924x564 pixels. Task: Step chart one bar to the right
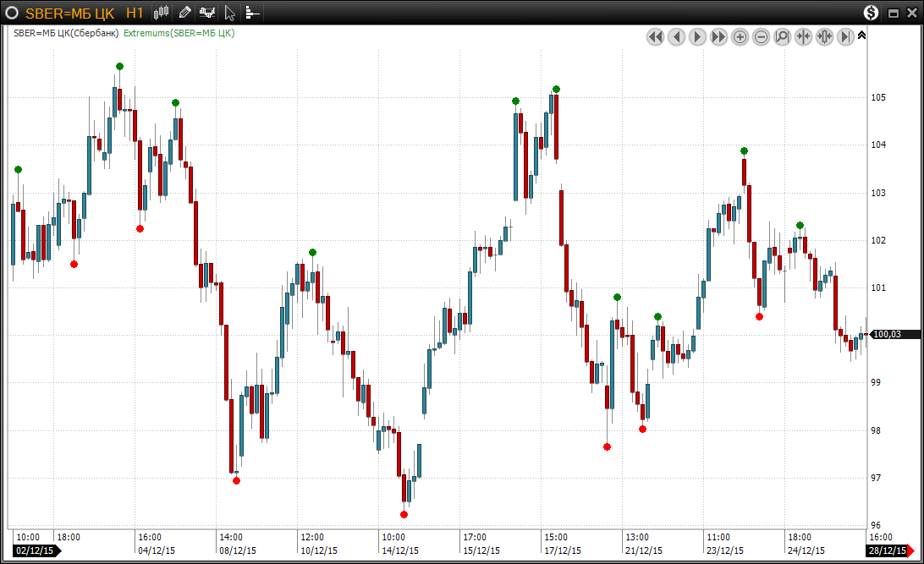point(697,36)
